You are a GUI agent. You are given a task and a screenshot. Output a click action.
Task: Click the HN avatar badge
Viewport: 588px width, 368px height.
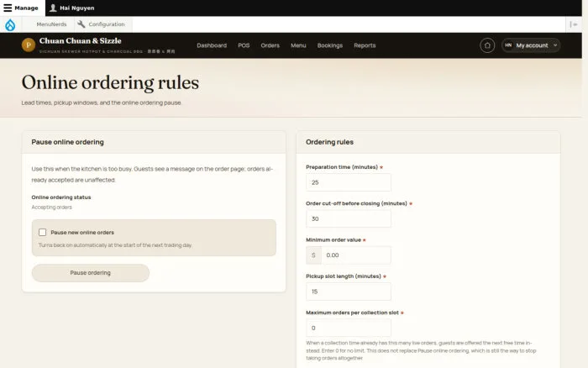coord(508,45)
